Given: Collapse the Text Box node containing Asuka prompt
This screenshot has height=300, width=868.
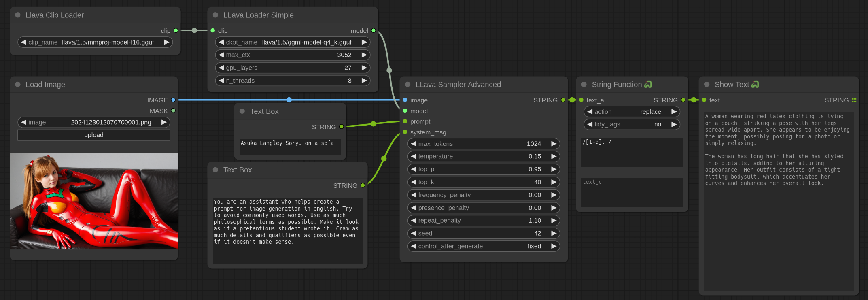Looking at the screenshot, I should [242, 111].
